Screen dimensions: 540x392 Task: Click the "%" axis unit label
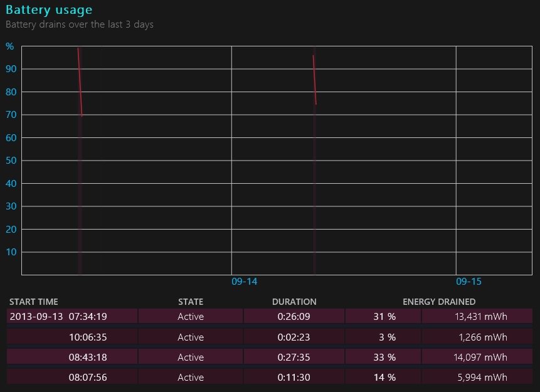click(9, 46)
